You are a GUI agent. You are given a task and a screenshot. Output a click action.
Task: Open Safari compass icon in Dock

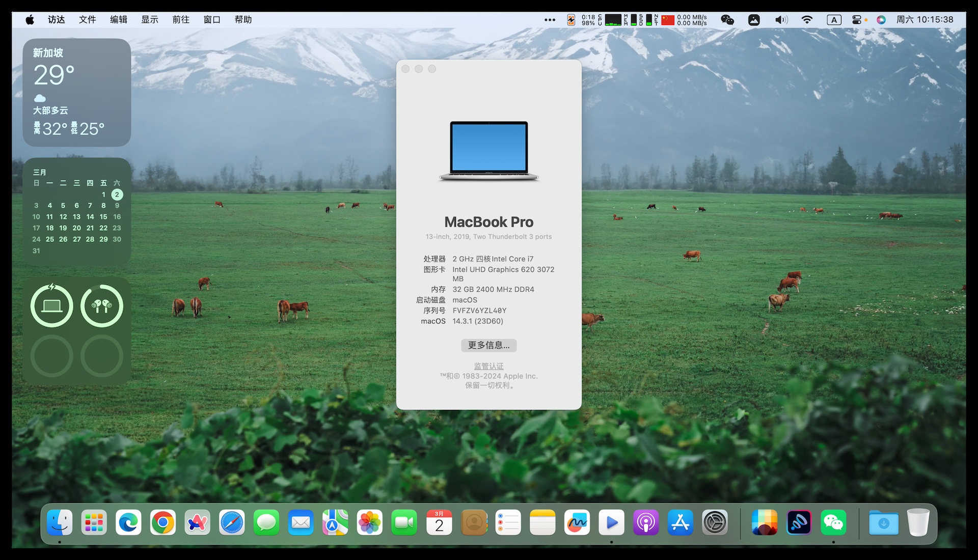coord(232,522)
